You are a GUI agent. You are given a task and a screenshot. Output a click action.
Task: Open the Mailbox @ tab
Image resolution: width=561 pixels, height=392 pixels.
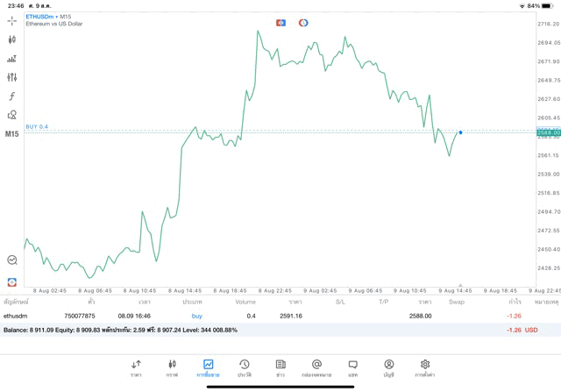click(316, 367)
